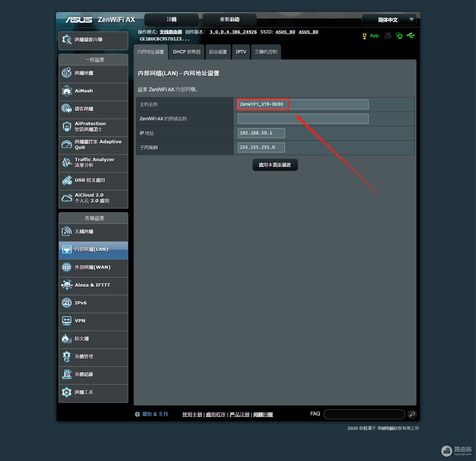This screenshot has height=461, width=476.
Task: Open the 产品注册 footer link
Action: coord(239,414)
